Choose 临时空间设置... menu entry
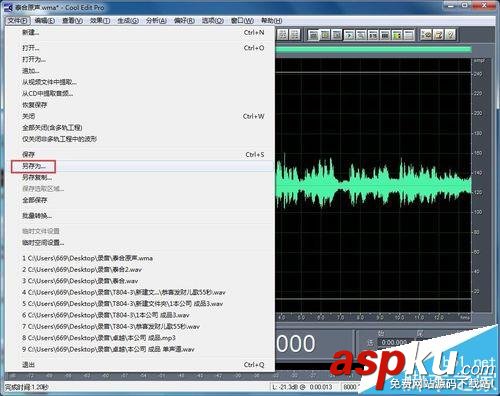 coord(140,242)
